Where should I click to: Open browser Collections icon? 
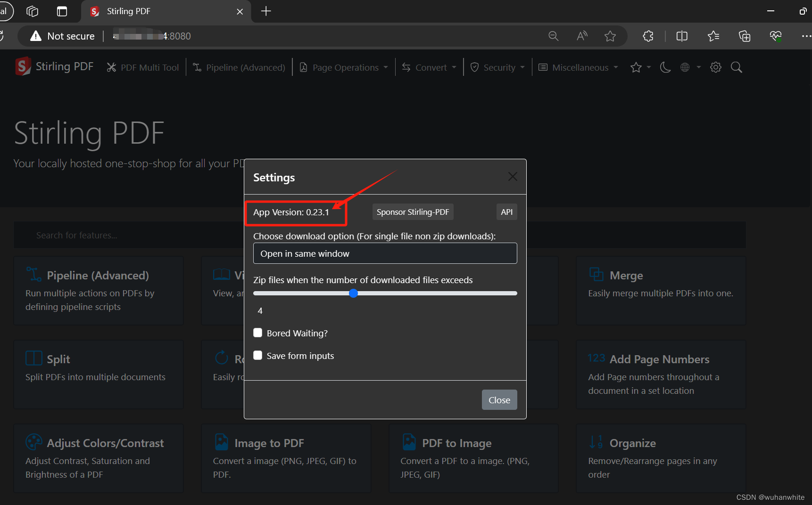pos(745,36)
